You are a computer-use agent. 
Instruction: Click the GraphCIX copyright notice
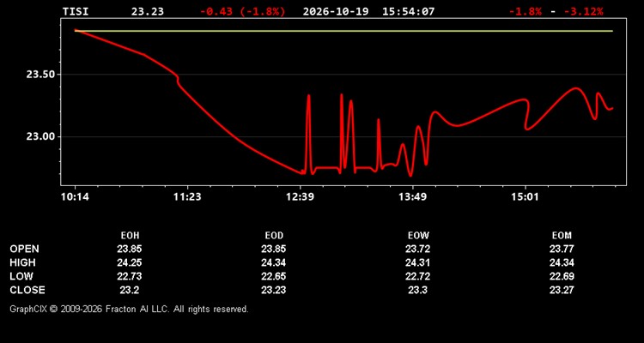coord(129,309)
